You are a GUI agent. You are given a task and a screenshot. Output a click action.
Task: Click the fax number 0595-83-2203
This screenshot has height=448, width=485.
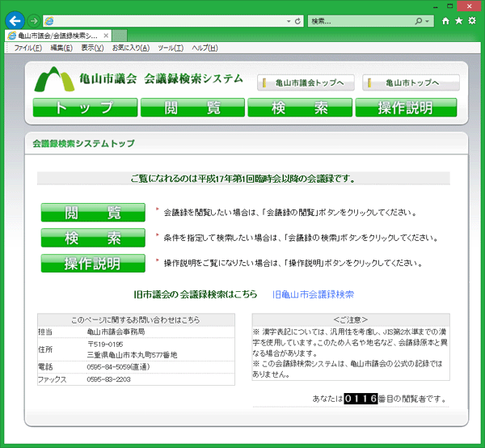[108, 379]
